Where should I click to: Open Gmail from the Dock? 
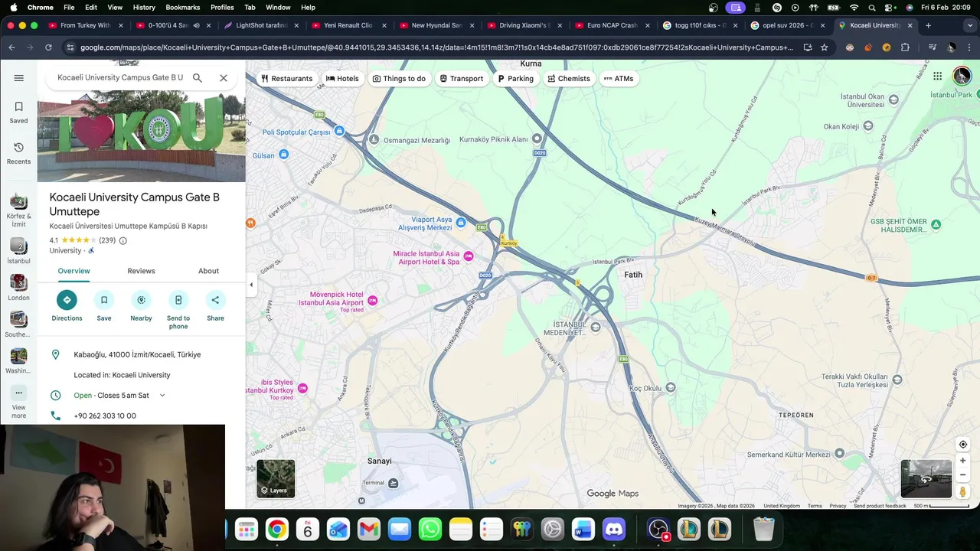pyautogui.click(x=369, y=529)
